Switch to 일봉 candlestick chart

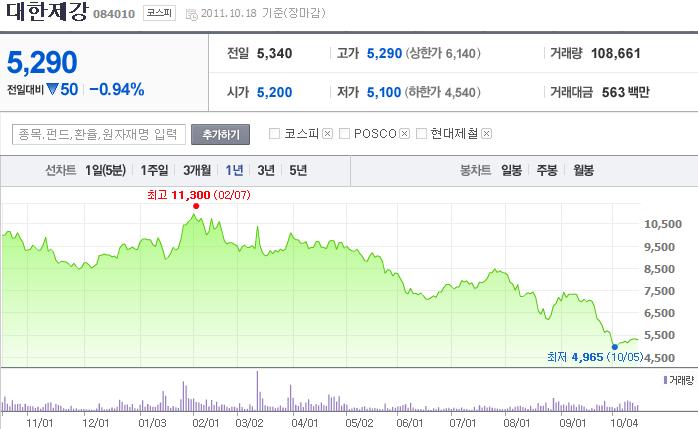tap(511, 170)
